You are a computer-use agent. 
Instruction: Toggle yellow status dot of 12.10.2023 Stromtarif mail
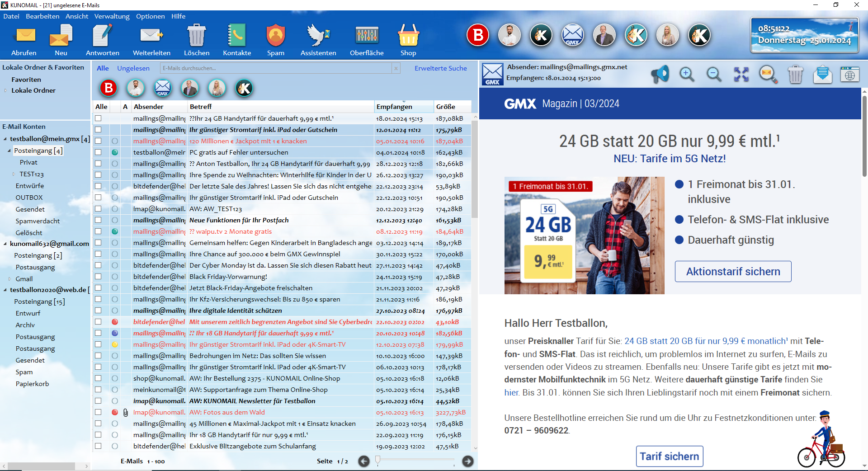[115, 344]
